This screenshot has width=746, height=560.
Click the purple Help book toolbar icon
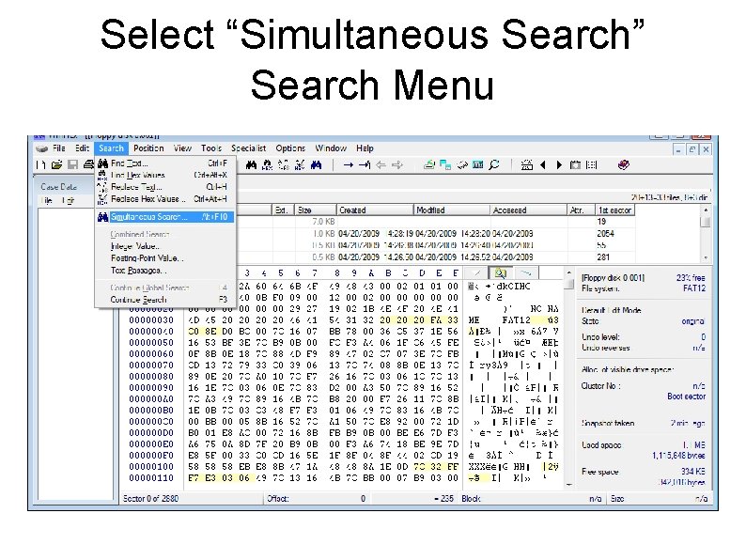point(624,165)
